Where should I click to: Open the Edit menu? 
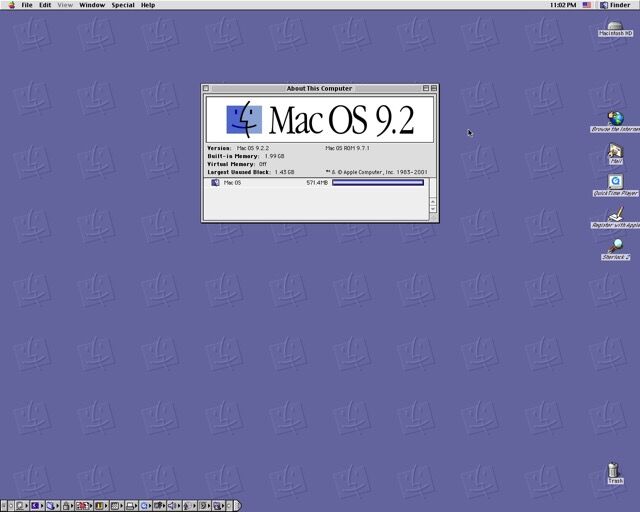click(x=45, y=5)
